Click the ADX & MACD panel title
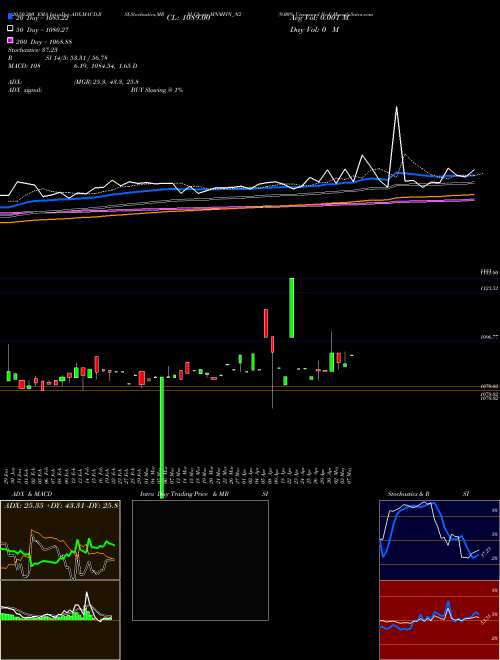Screen dimensions: 500x660 point(32,494)
